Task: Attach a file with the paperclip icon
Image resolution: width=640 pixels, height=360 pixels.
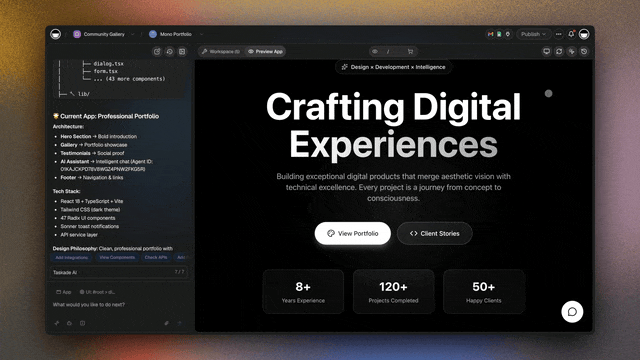Action: coord(167,323)
